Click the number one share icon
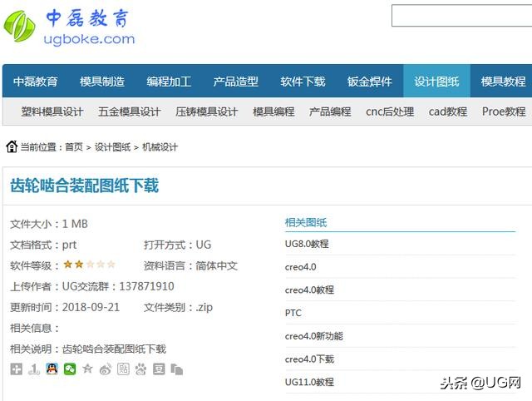Viewport: 532px width, 401px height. click(x=34, y=369)
